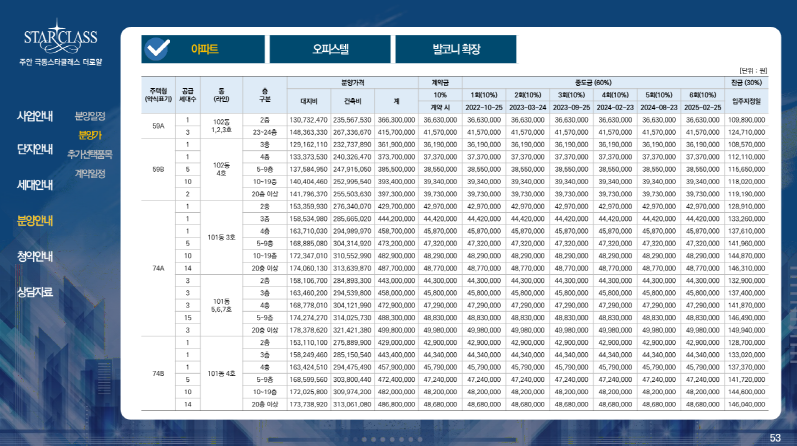
Task: Choose 상담자료 from the sidebar
Action: pyautogui.click(x=35, y=291)
